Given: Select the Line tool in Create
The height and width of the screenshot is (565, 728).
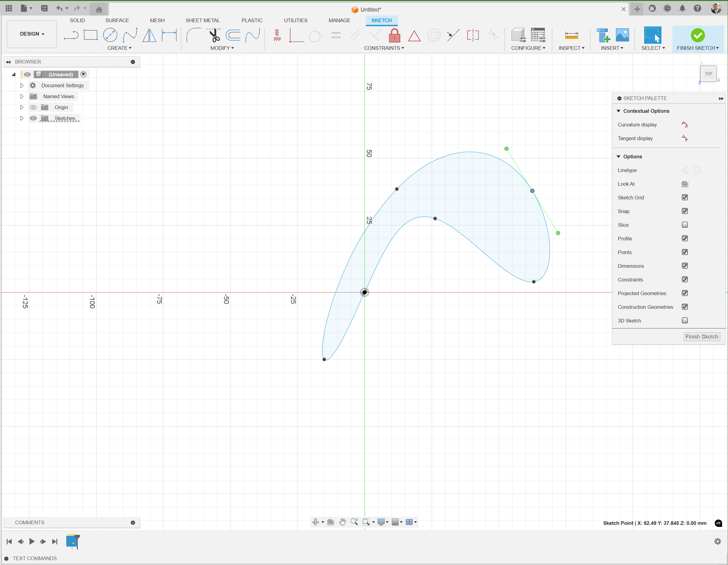Looking at the screenshot, I should pos(71,35).
